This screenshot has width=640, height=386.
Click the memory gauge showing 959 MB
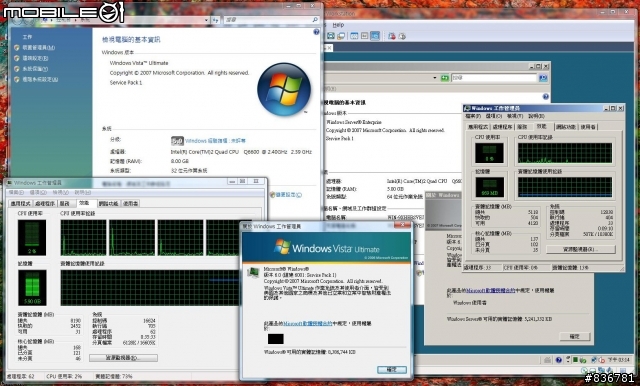(x=489, y=187)
